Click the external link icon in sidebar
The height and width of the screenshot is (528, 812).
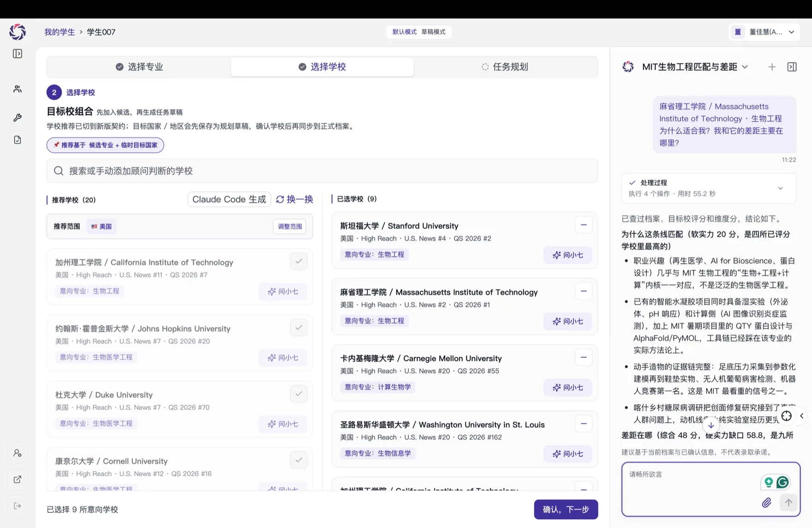(x=18, y=480)
